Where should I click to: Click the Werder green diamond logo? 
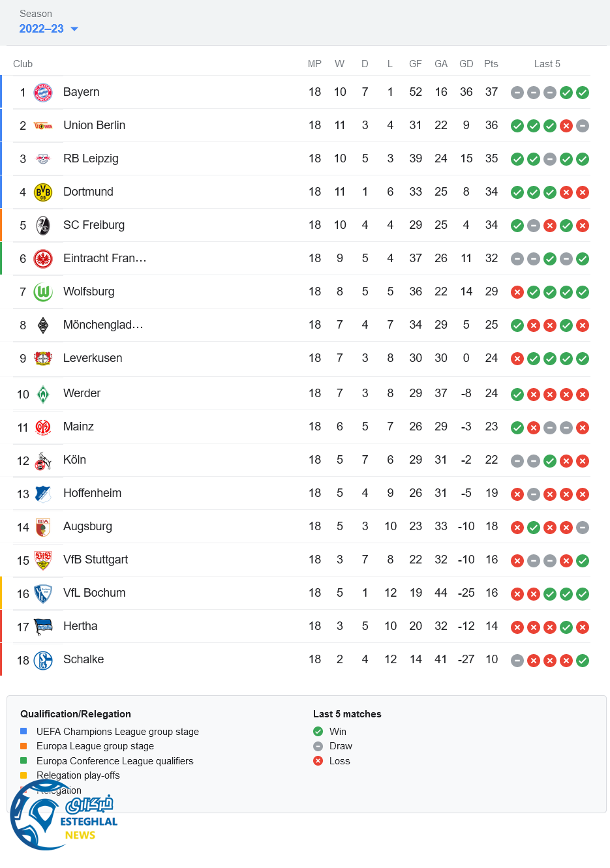pyautogui.click(x=43, y=394)
